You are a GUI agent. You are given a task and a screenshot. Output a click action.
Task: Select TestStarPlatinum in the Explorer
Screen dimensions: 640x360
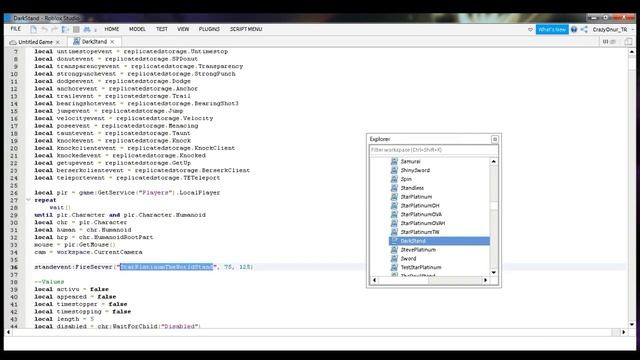coord(421,267)
